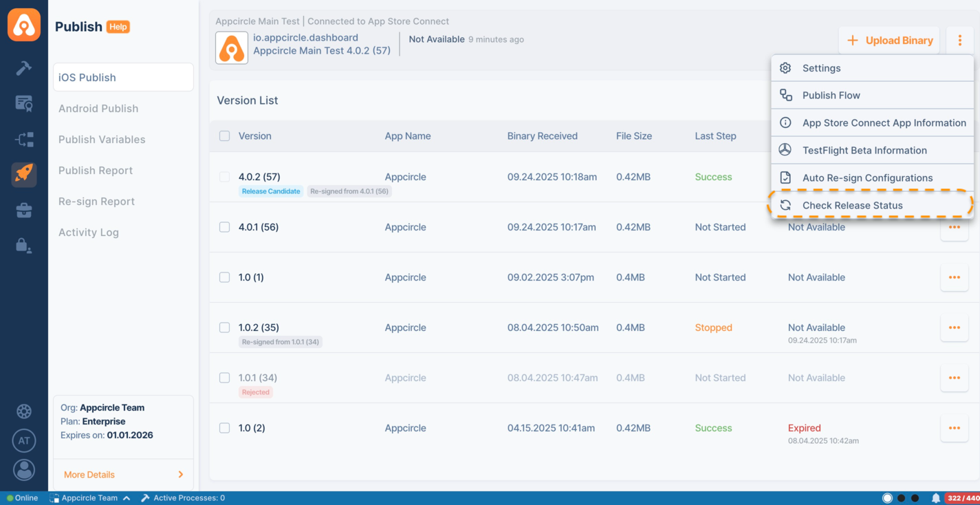Click the rocket Publish module icon

pyautogui.click(x=24, y=173)
